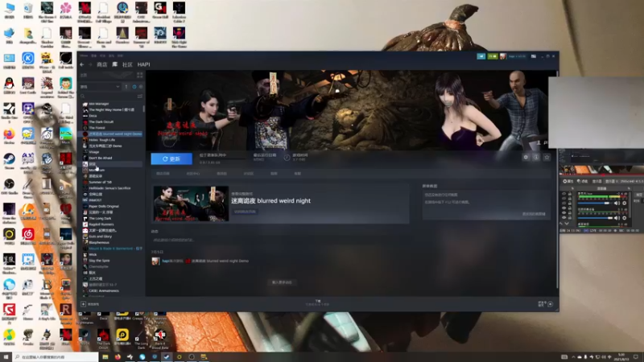Click the green friends icon in Steam header

493,56
